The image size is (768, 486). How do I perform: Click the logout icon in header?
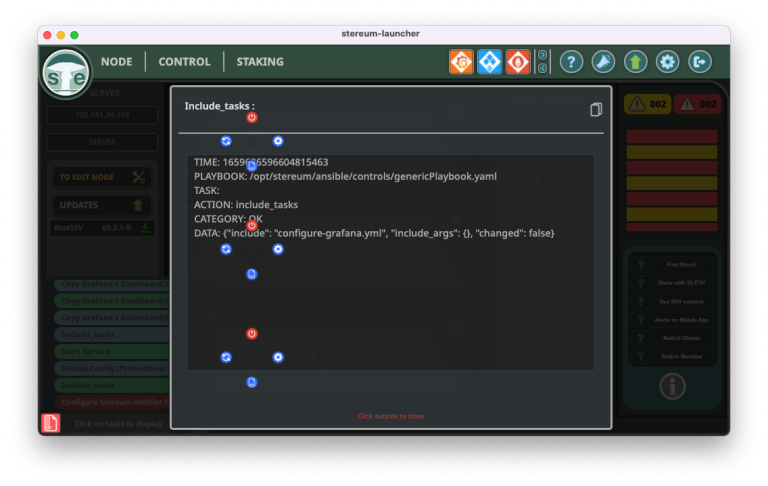coord(699,62)
